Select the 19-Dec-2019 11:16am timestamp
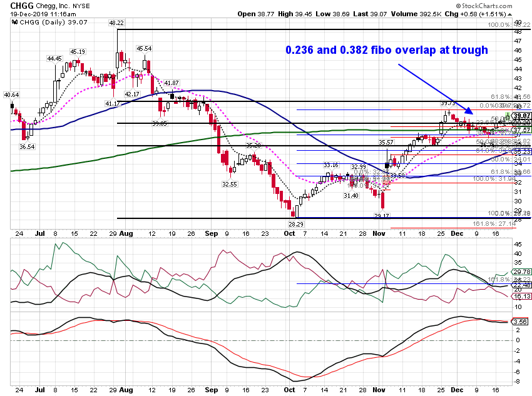532x396 pixels. click(x=43, y=14)
